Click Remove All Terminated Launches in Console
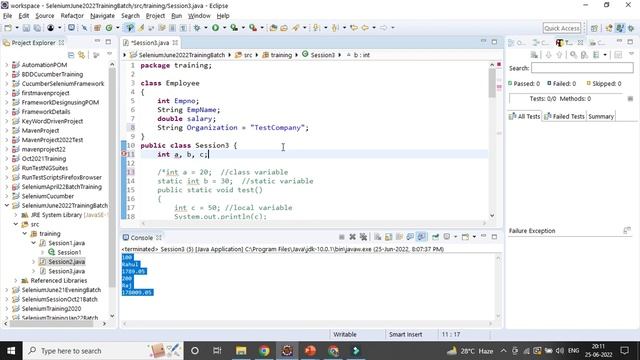Viewport: 640px width, 360px height. pos(363,237)
